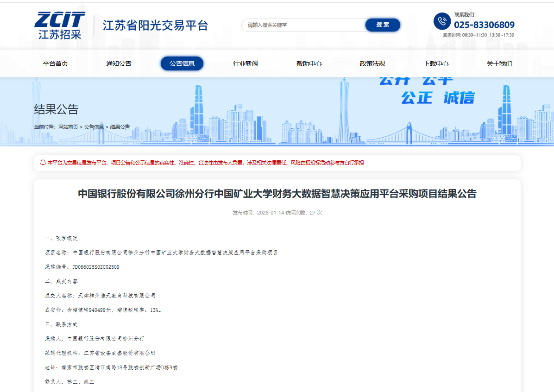The height and width of the screenshot is (392, 554).
Task: Click the 网站首页 breadcrumb link
Action: coord(68,127)
